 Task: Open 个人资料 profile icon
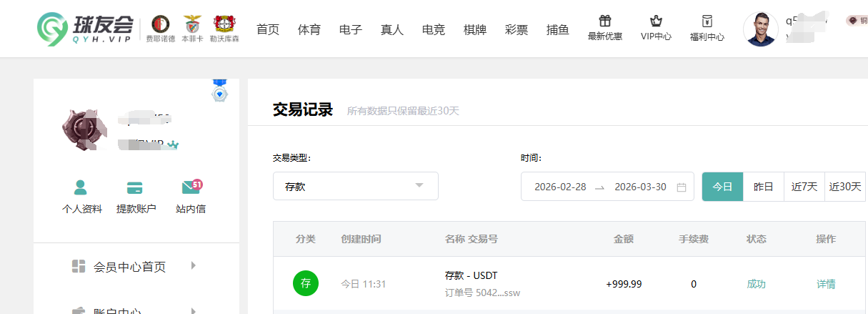click(x=81, y=188)
